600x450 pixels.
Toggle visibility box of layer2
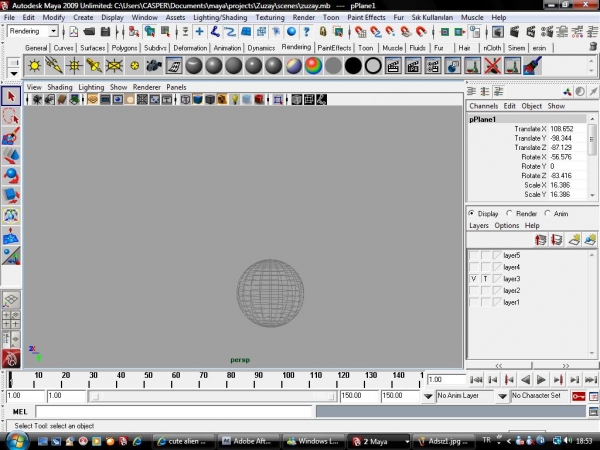click(x=474, y=290)
